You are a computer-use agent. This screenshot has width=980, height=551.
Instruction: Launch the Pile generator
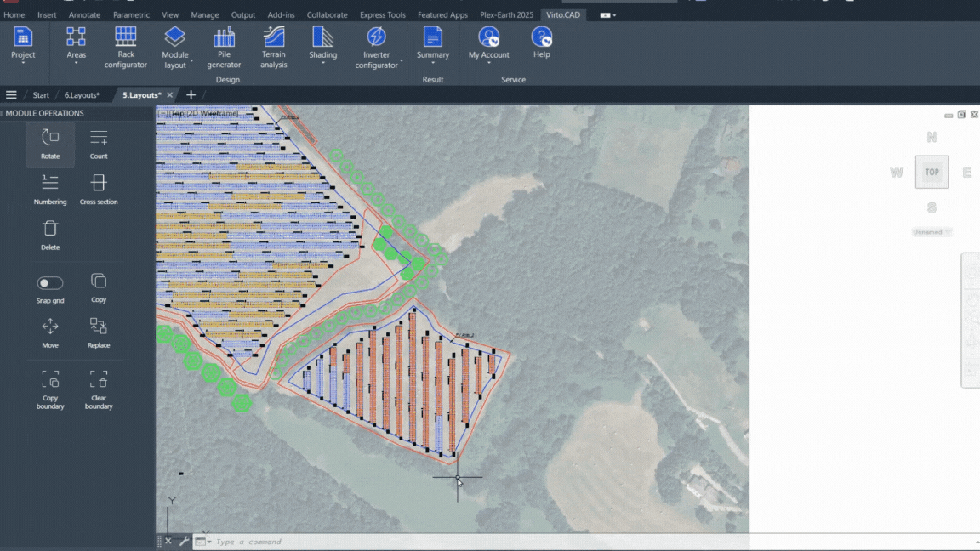click(224, 48)
